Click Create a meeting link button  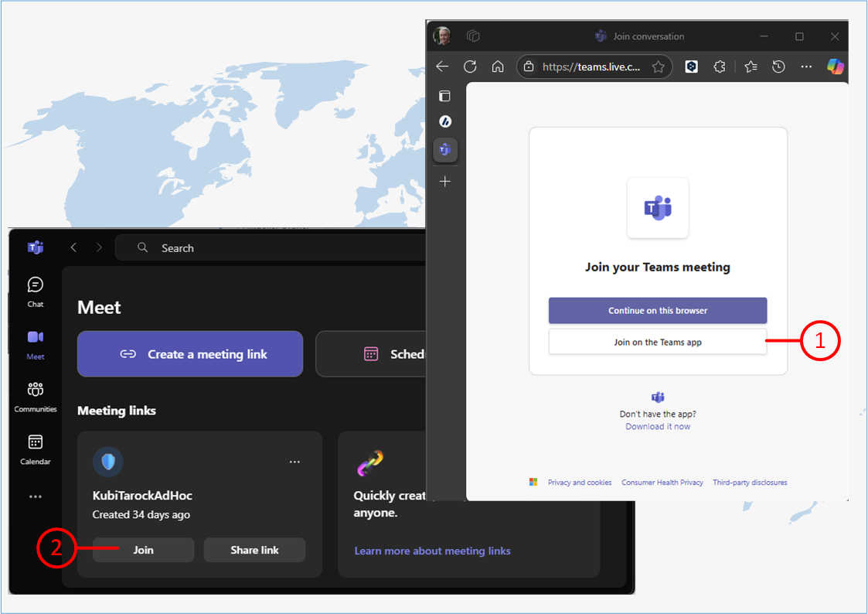click(190, 354)
